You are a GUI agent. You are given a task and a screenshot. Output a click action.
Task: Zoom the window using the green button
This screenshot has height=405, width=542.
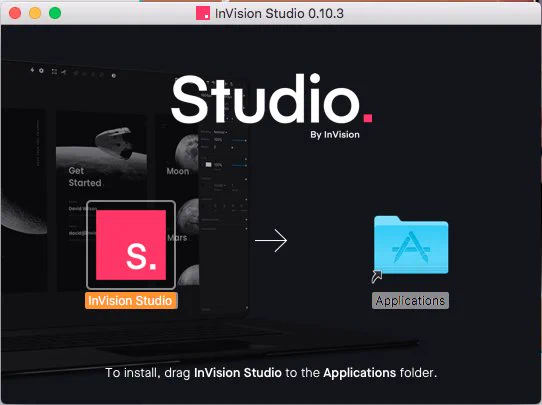click(x=55, y=13)
